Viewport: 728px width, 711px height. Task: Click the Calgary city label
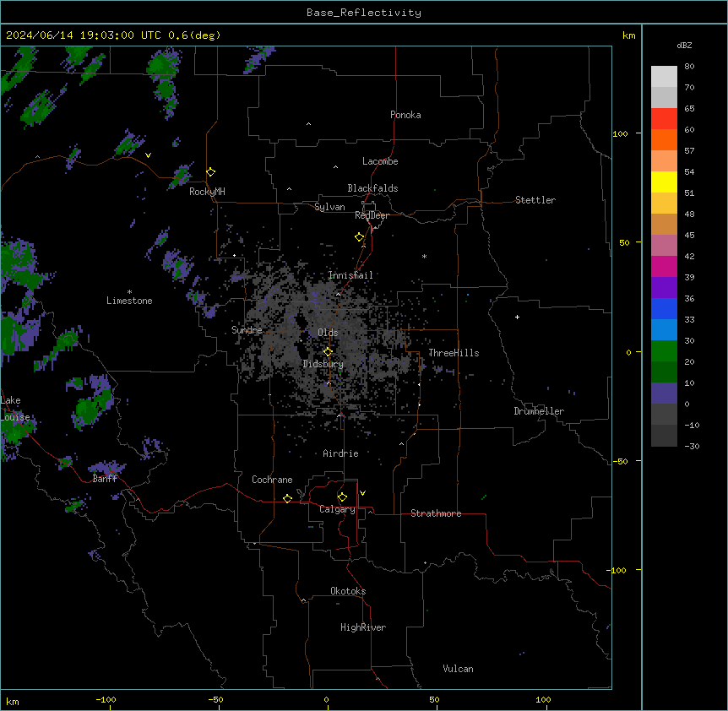click(337, 509)
